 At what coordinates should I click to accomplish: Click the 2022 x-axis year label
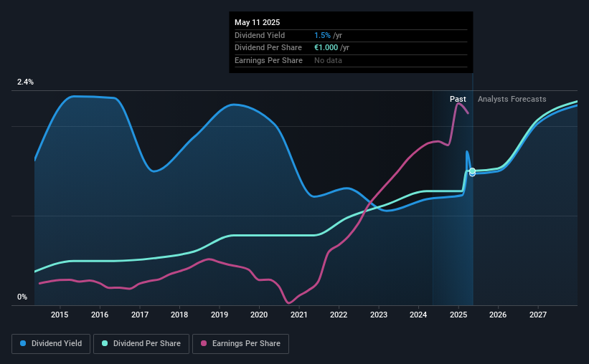click(x=339, y=315)
